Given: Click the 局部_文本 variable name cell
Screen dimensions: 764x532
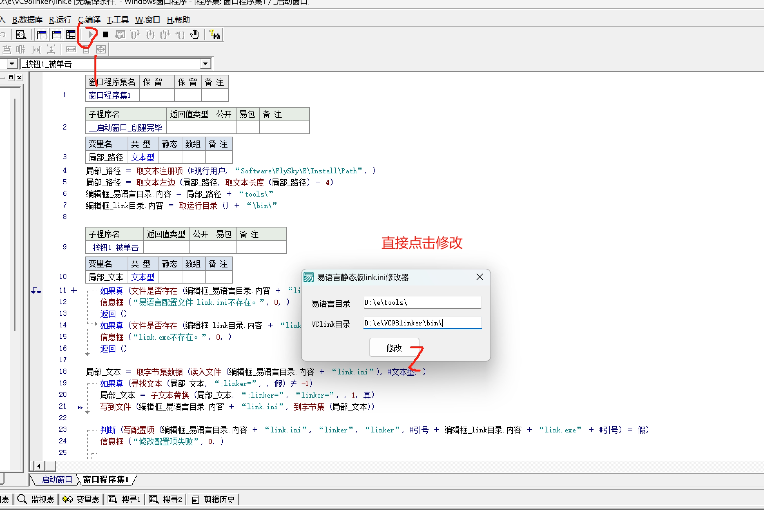Looking at the screenshot, I should coord(106,277).
